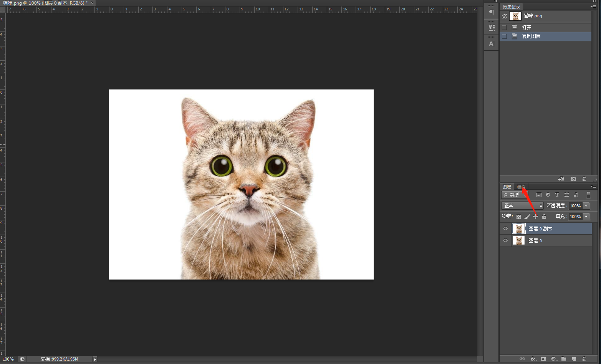Click the opacity 100% value field

coord(575,206)
